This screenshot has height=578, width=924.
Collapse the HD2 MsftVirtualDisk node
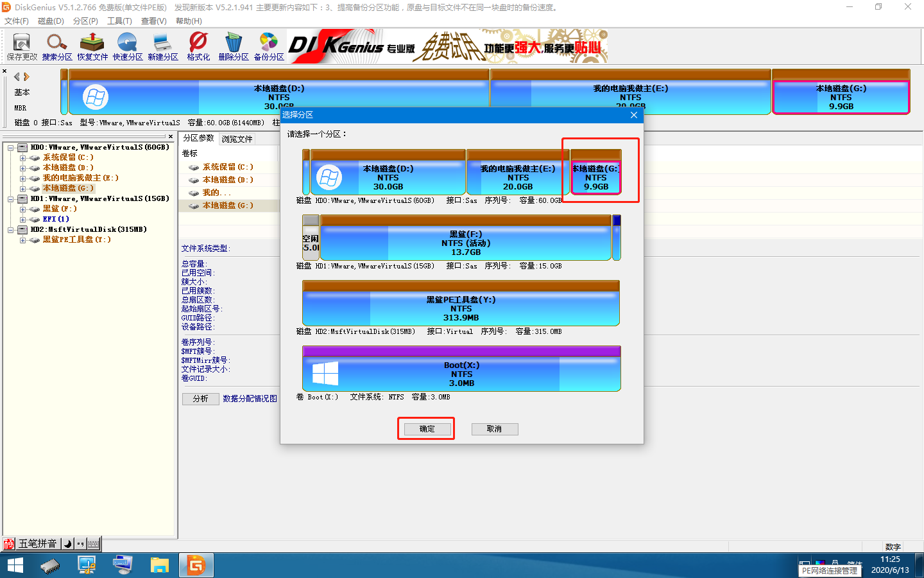pyautogui.click(x=10, y=230)
